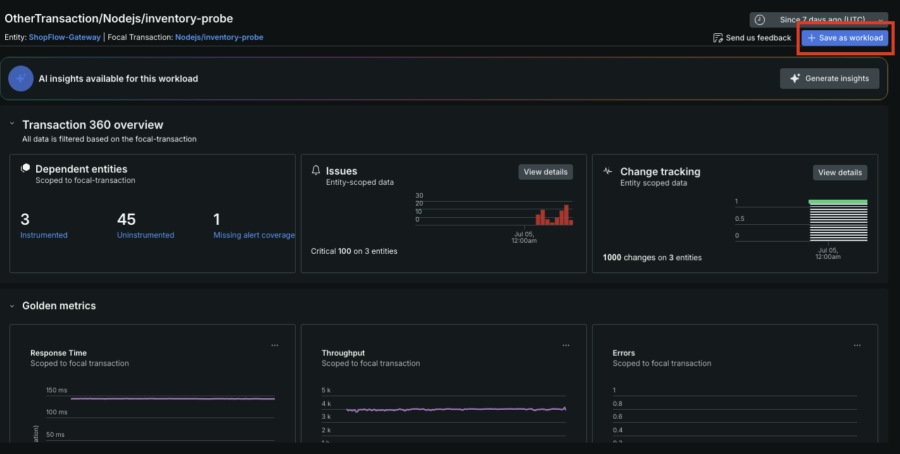Click the Missing alert coverage link
Viewport: 900px width, 454px height.
254,235
